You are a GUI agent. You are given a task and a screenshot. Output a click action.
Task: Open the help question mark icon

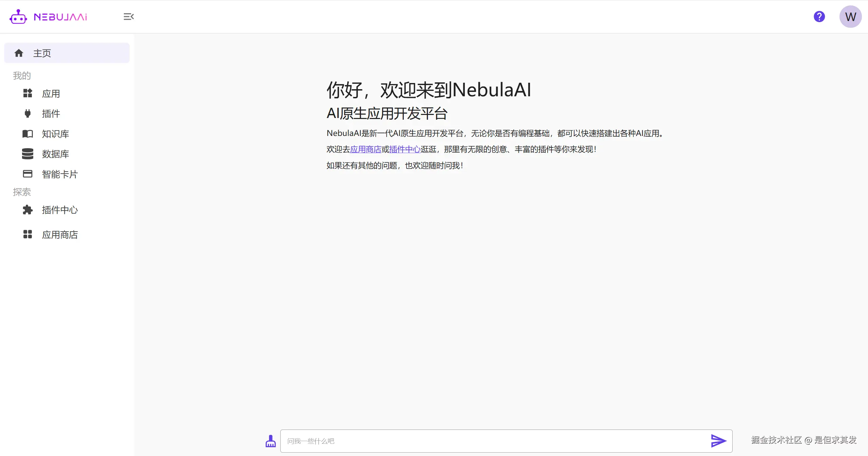(819, 16)
